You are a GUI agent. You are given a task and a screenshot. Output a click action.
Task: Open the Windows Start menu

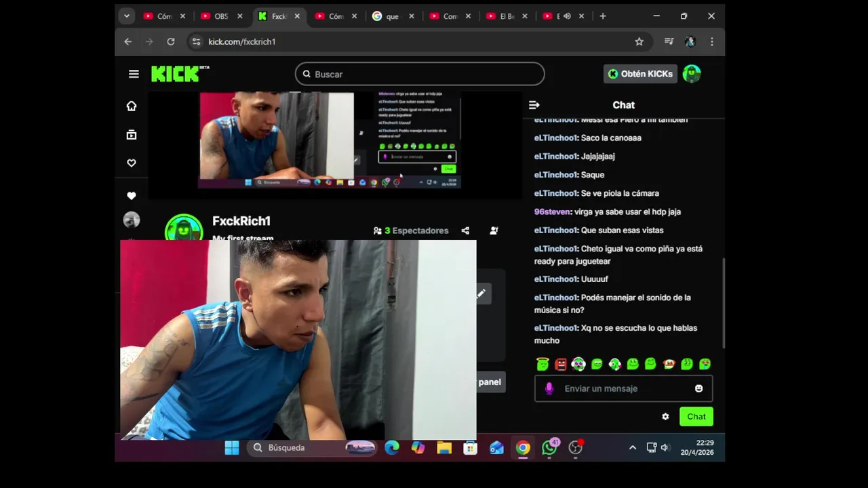(x=232, y=448)
